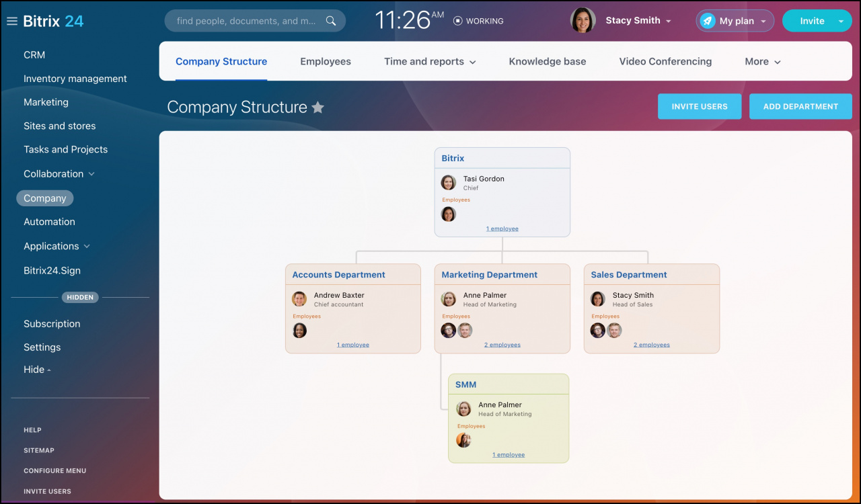Open first employee avatar in Marketing Department
The height and width of the screenshot is (504, 861).
click(449, 330)
